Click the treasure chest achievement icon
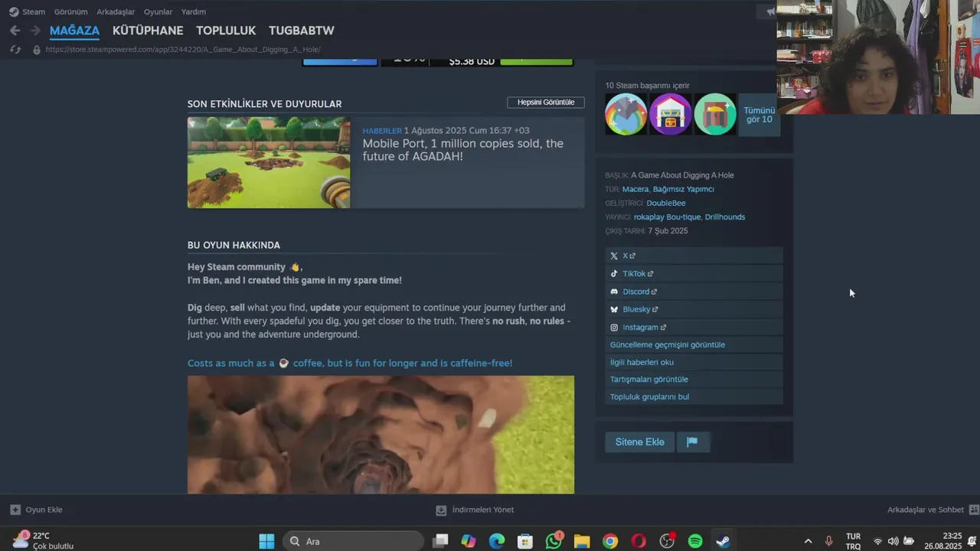Screen dimensions: 980x551 click(x=715, y=114)
